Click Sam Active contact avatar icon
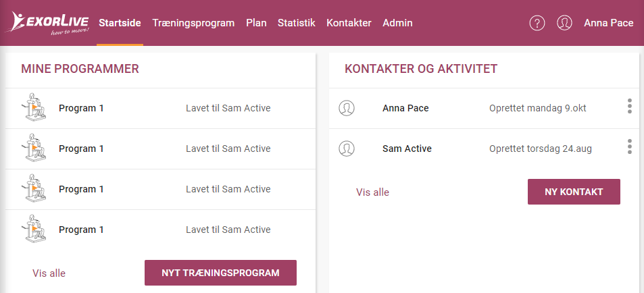The image size is (644, 293). coord(347,149)
